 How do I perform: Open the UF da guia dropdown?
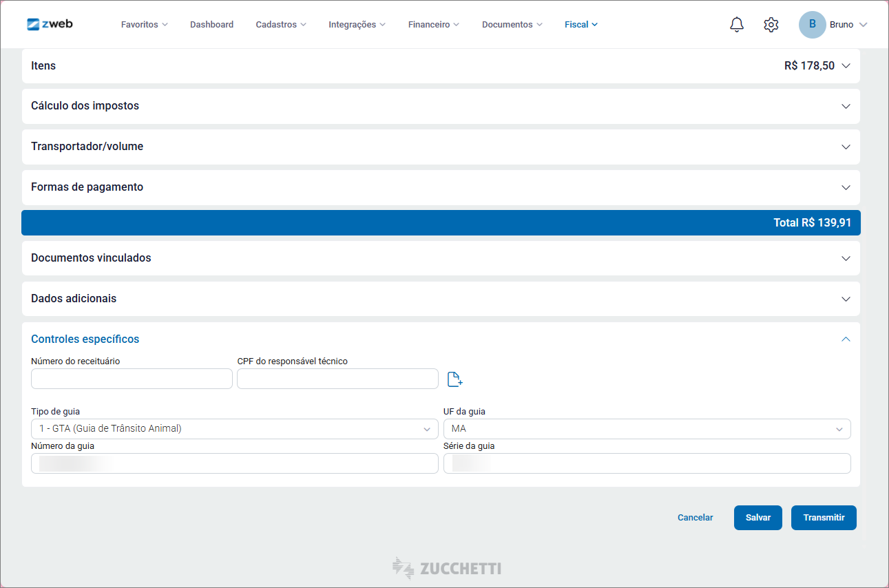tap(647, 429)
